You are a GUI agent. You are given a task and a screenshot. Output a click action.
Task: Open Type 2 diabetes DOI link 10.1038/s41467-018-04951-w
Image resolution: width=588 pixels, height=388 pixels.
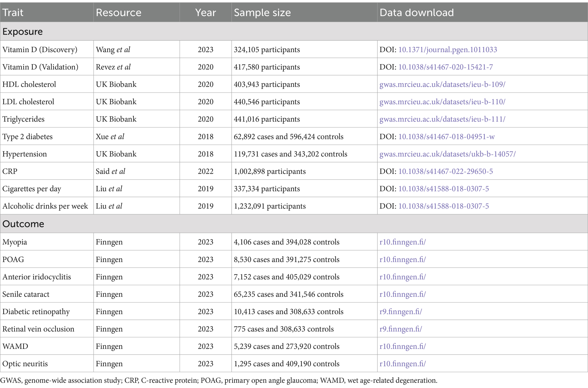446,137
